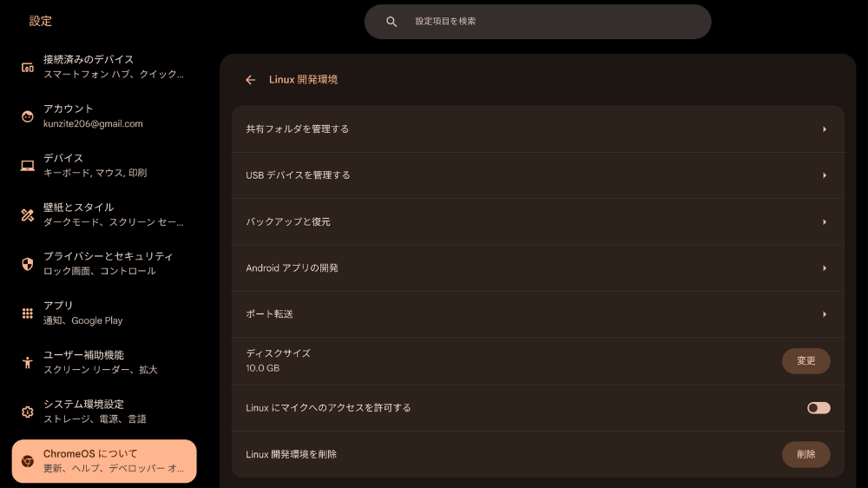This screenshot has height=488, width=868.
Task: Click the アプリ grid icon
Action: 27,313
